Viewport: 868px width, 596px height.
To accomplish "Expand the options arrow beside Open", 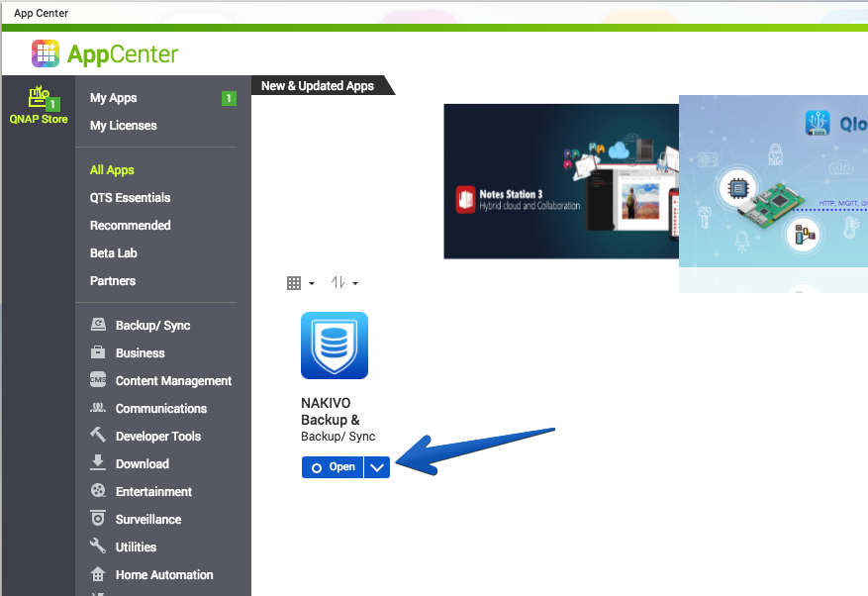I will click(x=377, y=467).
